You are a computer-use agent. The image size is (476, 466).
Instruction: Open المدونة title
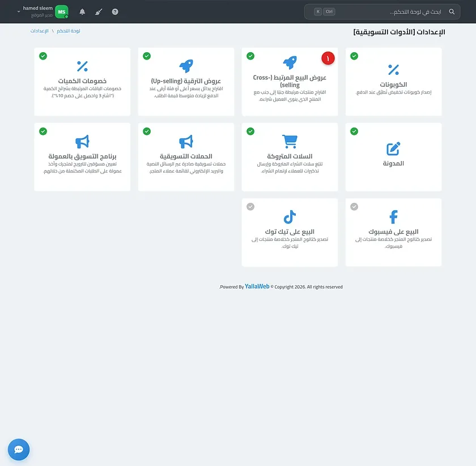(x=393, y=163)
